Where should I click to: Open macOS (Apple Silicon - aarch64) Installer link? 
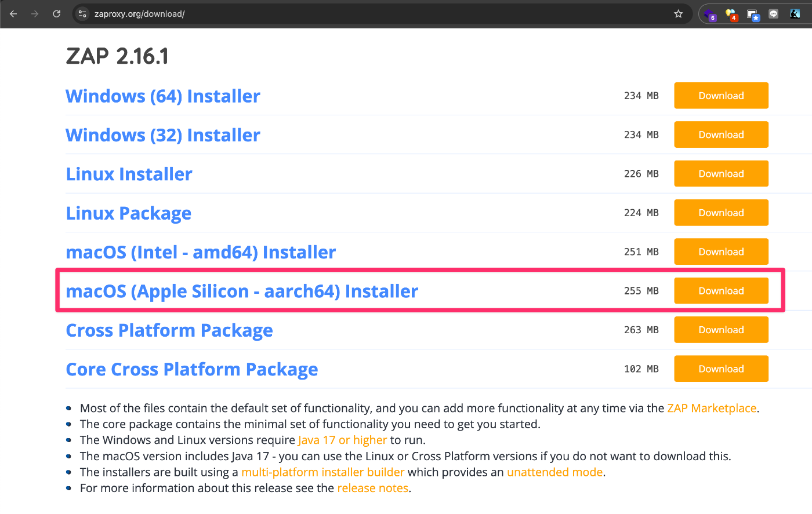coord(242,291)
